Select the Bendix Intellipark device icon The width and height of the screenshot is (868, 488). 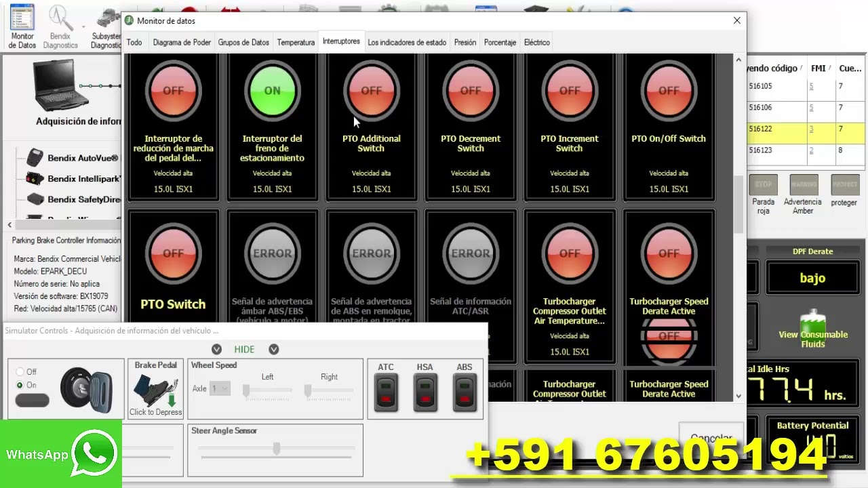pyautogui.click(x=35, y=179)
